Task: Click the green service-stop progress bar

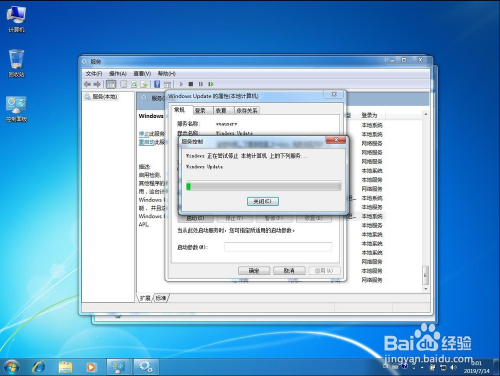Action: (x=263, y=186)
